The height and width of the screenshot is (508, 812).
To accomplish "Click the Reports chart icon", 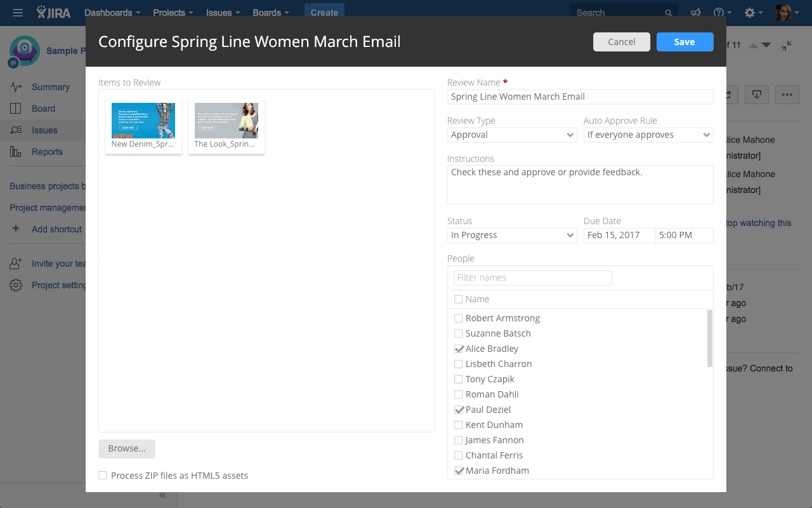I will tap(16, 152).
